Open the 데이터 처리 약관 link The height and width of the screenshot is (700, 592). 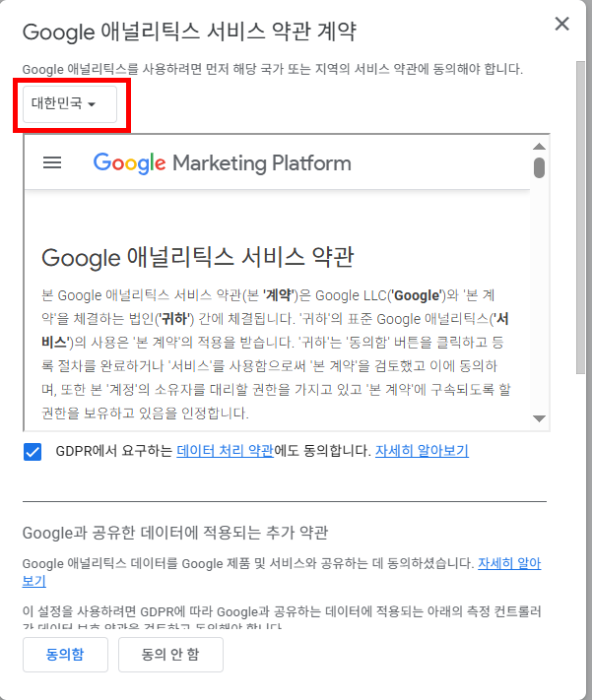(226, 451)
